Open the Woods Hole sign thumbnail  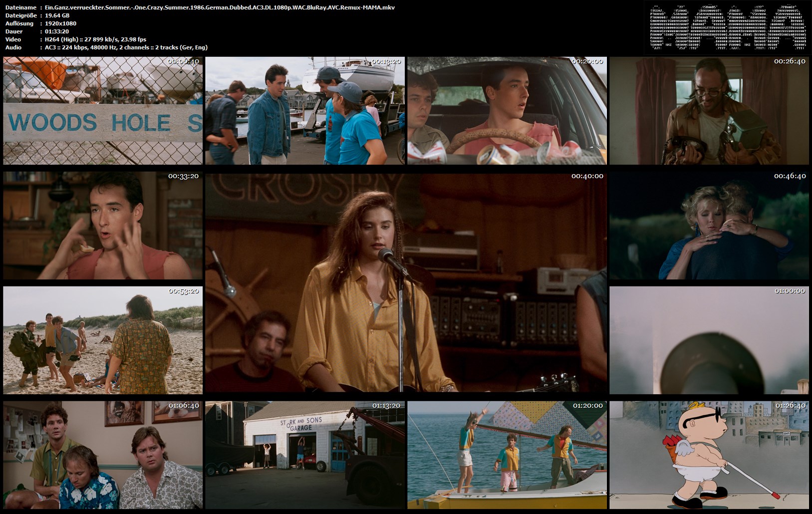click(x=103, y=111)
